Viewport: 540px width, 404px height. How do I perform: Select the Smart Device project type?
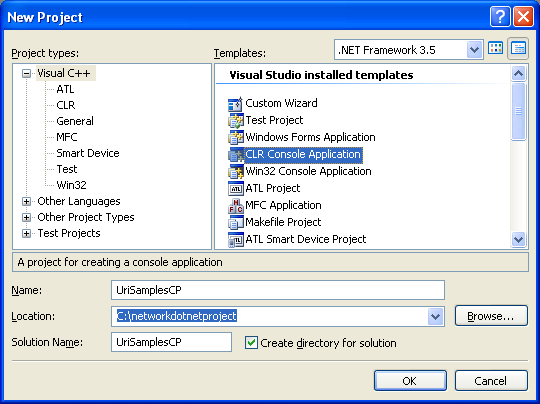88,153
